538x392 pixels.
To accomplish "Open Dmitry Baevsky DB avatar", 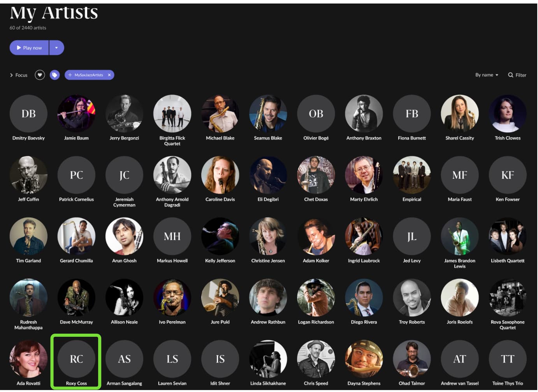I will [x=28, y=114].
